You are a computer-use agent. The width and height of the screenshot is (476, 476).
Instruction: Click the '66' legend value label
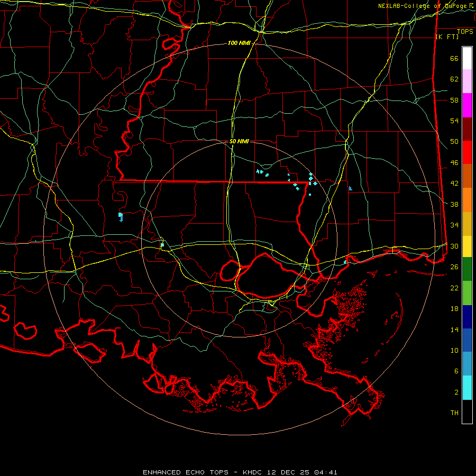(x=454, y=59)
